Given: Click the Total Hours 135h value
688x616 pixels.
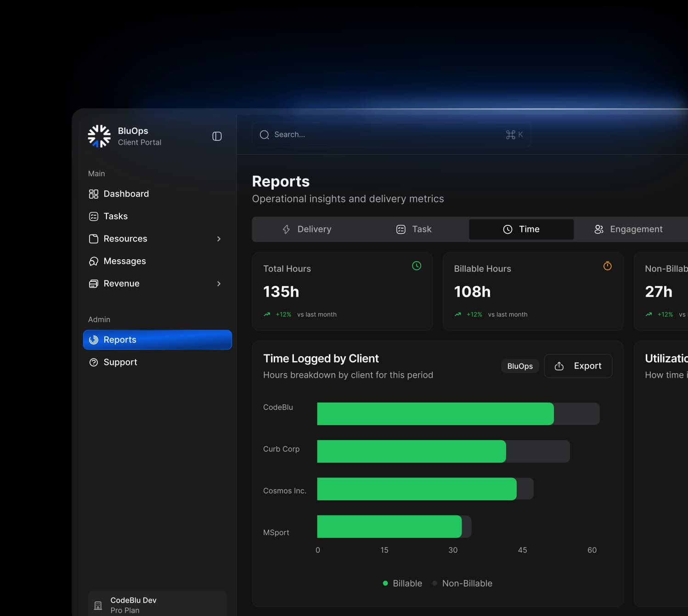Looking at the screenshot, I should click(281, 291).
